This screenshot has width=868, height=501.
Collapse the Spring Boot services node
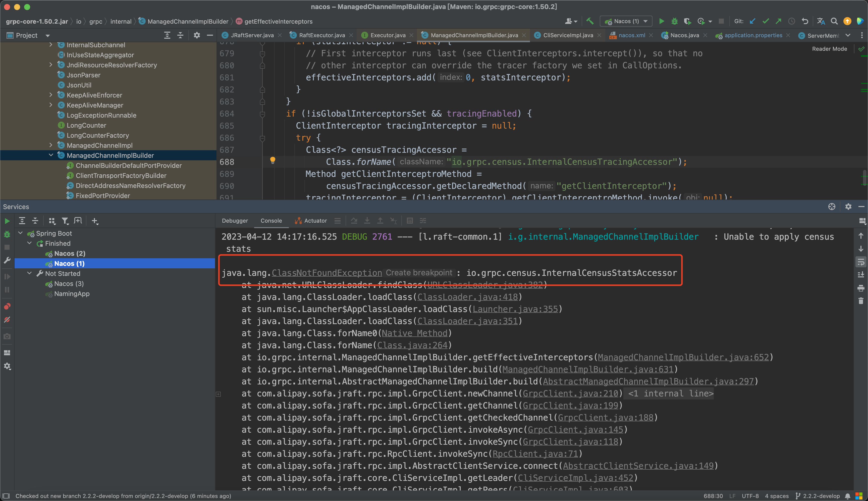pyautogui.click(x=21, y=233)
